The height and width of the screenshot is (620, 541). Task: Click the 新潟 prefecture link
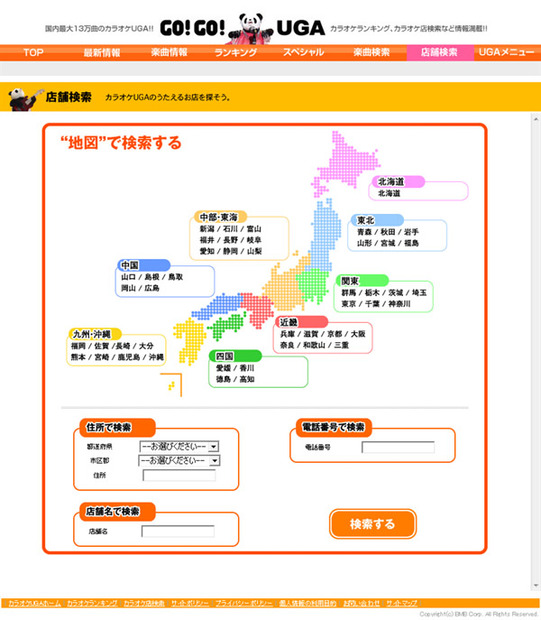click(207, 229)
